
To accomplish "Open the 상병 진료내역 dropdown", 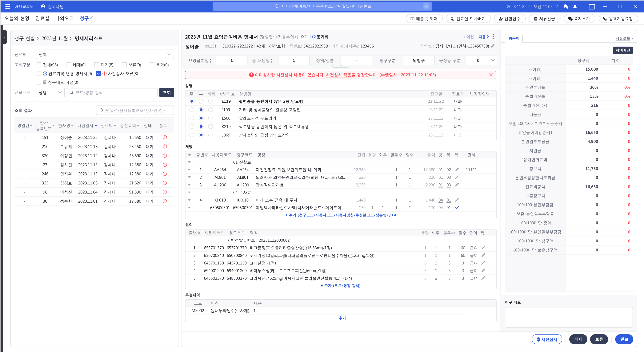I will pyautogui.click(x=50, y=93).
